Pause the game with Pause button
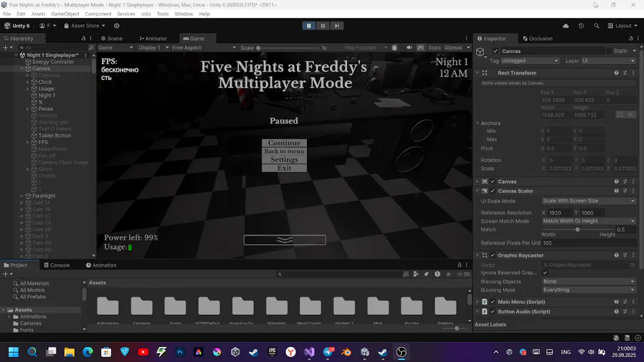Viewport: 644px width, 362px height. pos(323,26)
